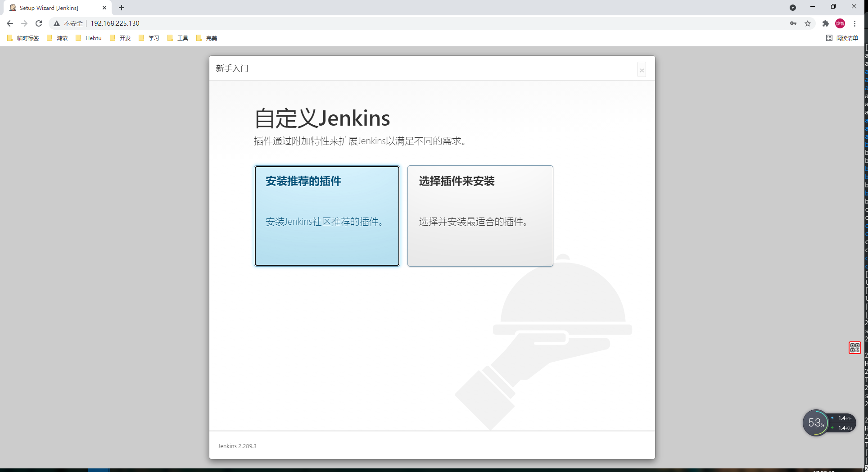Click the 53% memory usage widget
The image size is (868, 472).
pos(816,422)
